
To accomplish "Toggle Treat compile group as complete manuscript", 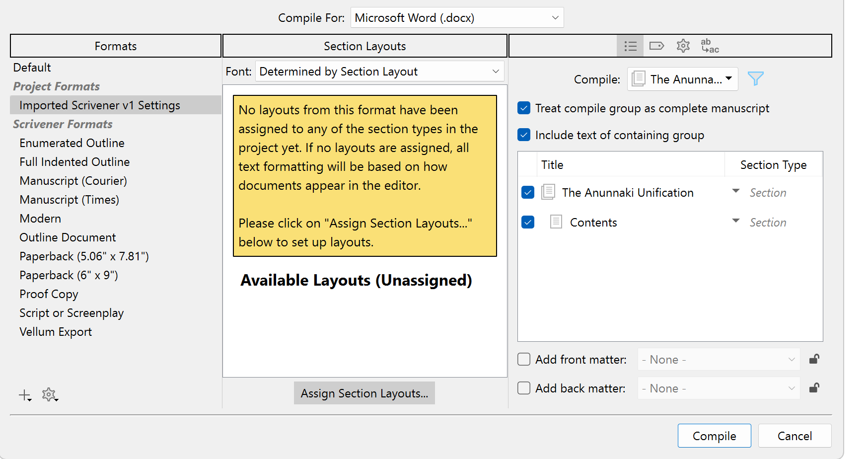I will pos(524,108).
